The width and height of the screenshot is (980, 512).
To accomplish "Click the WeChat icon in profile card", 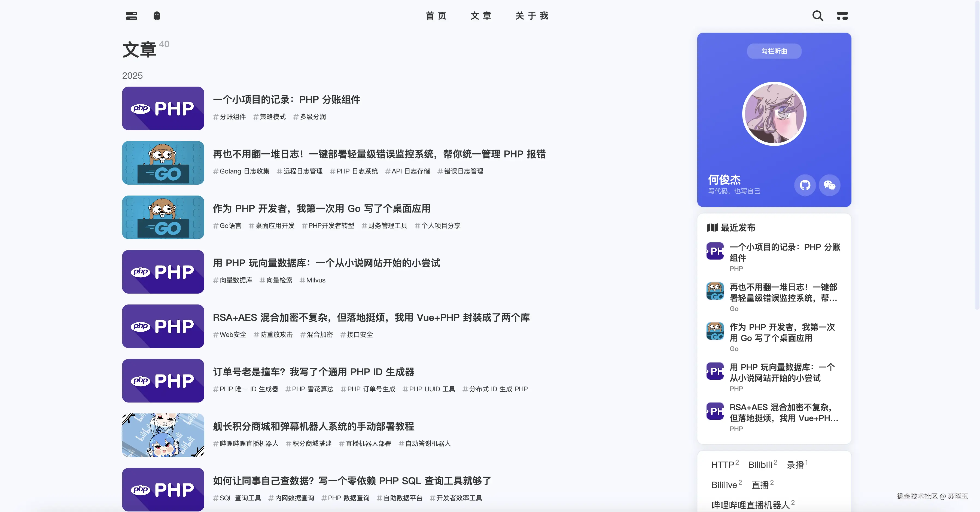I will pyautogui.click(x=829, y=185).
